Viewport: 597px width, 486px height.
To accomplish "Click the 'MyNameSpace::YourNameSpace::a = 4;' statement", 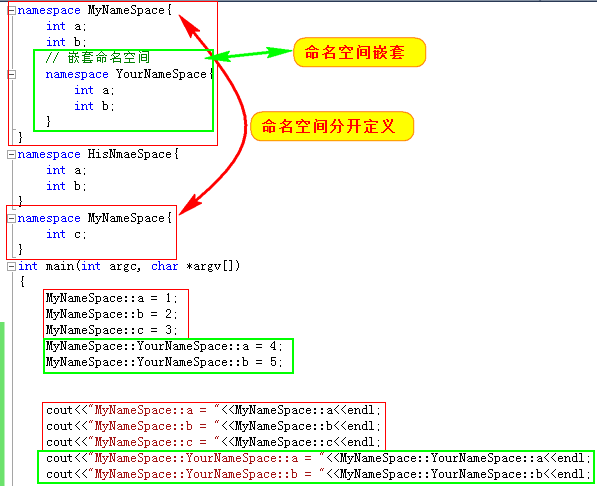I will (x=164, y=346).
